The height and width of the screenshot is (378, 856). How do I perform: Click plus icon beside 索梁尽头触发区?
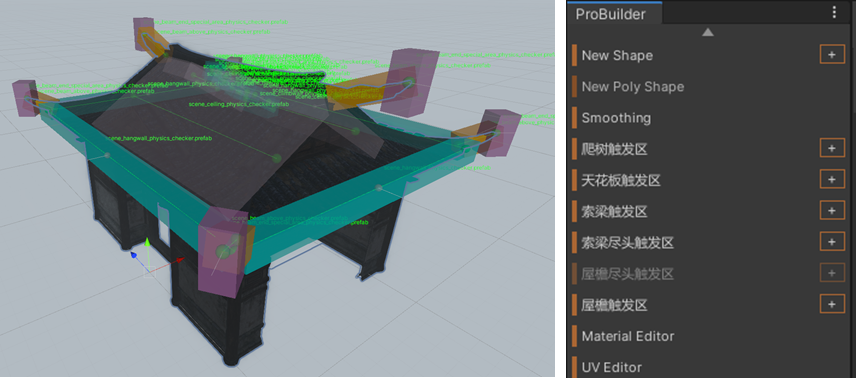832,241
